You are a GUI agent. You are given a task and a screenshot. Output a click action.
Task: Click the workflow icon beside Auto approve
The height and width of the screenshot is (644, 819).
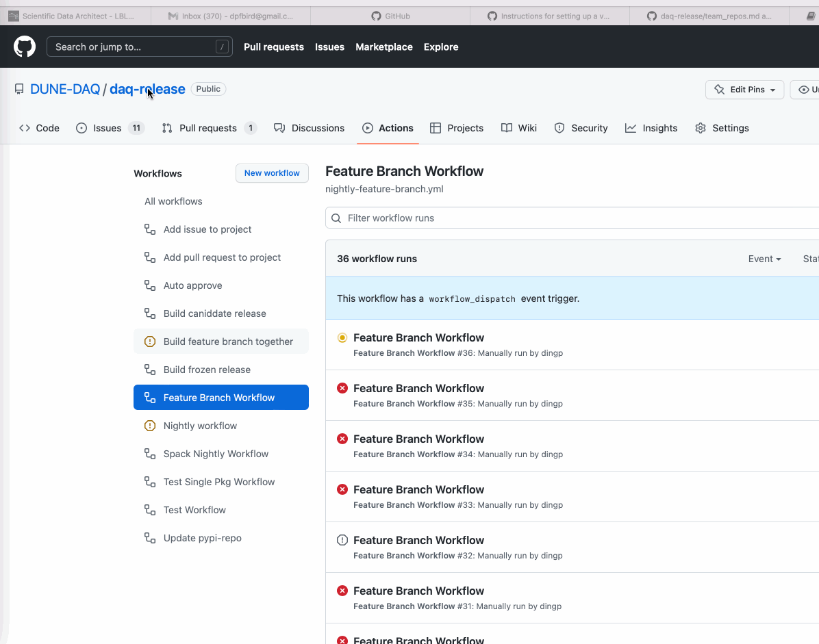click(150, 285)
